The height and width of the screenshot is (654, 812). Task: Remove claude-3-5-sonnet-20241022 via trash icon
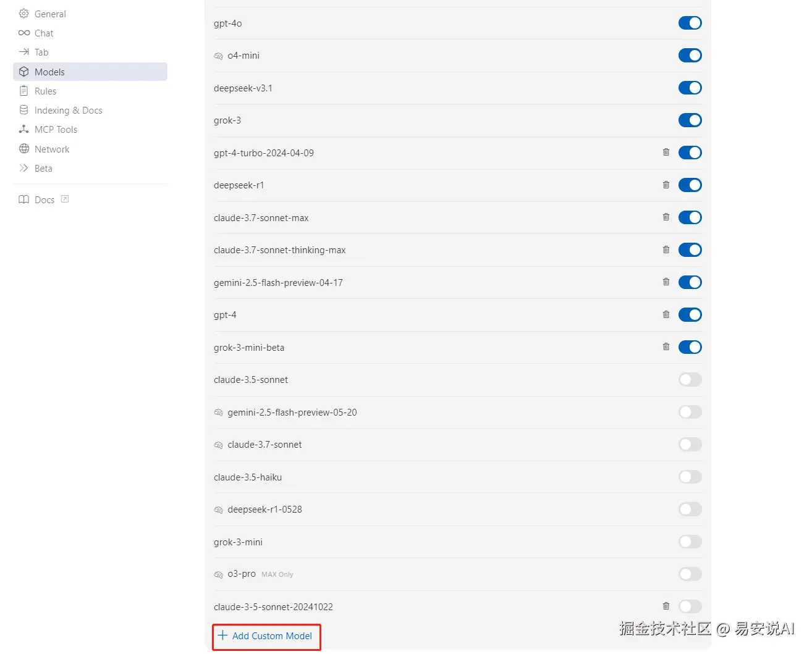pos(666,606)
